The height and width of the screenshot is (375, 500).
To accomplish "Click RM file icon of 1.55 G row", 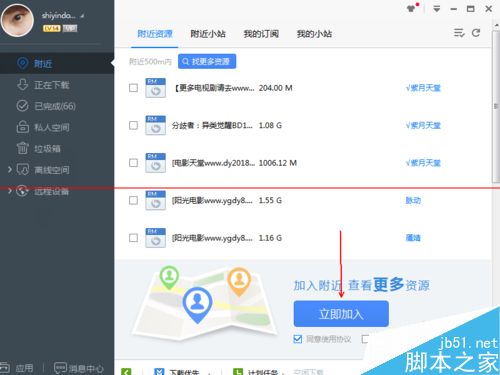I will point(155,200).
